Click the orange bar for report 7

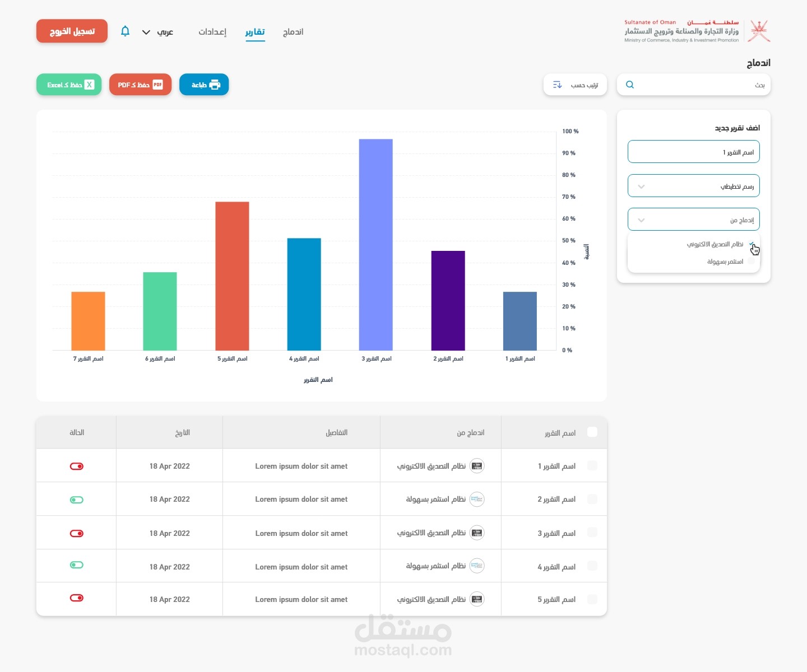coord(88,321)
